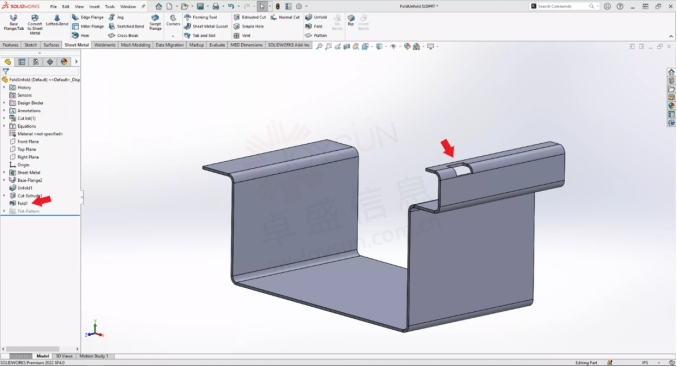Expand the History tree node

pos(4,88)
